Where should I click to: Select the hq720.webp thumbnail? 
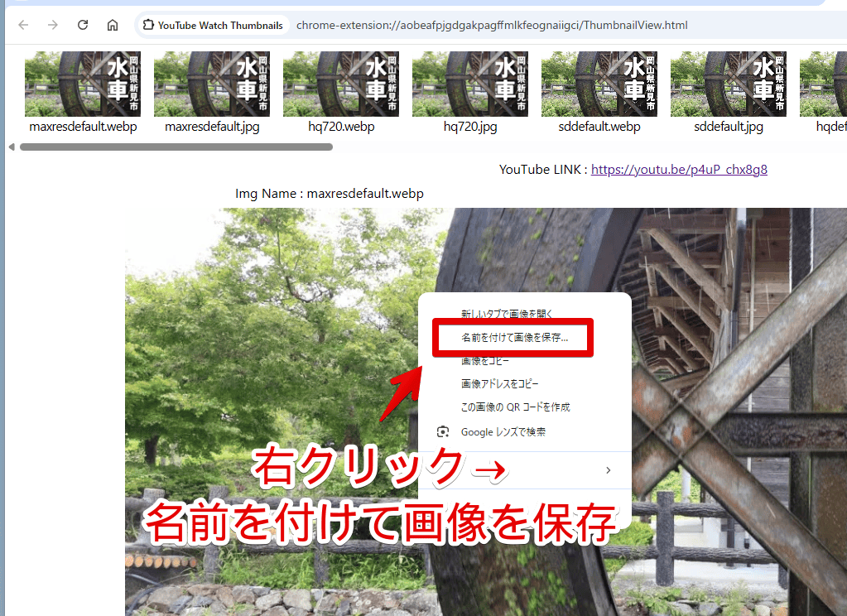pos(341,84)
